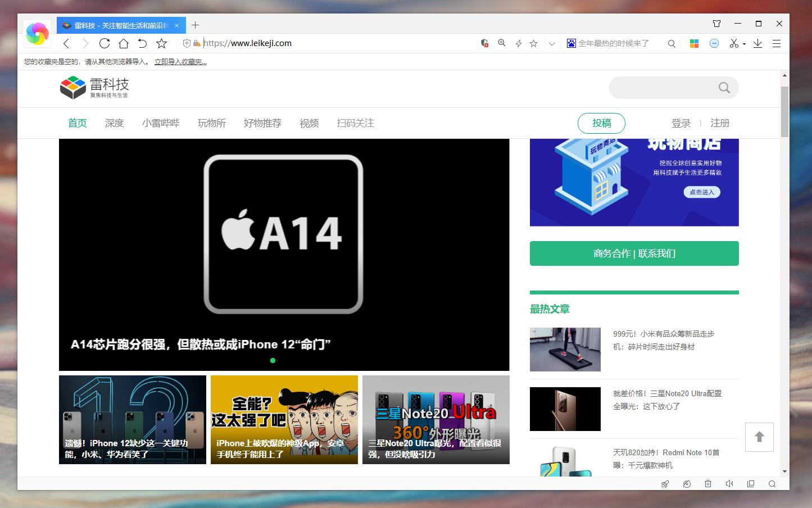
Task: Click the 立即导入收藏夹 link
Action: [180, 62]
